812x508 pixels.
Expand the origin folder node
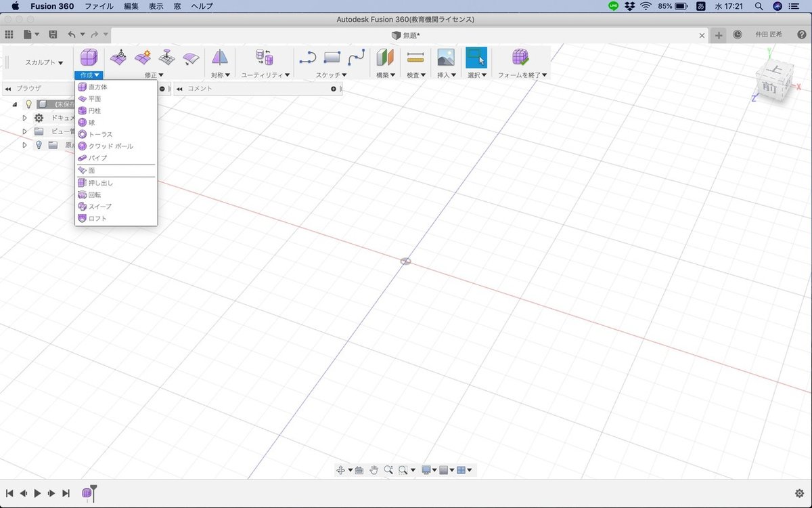tap(25, 145)
